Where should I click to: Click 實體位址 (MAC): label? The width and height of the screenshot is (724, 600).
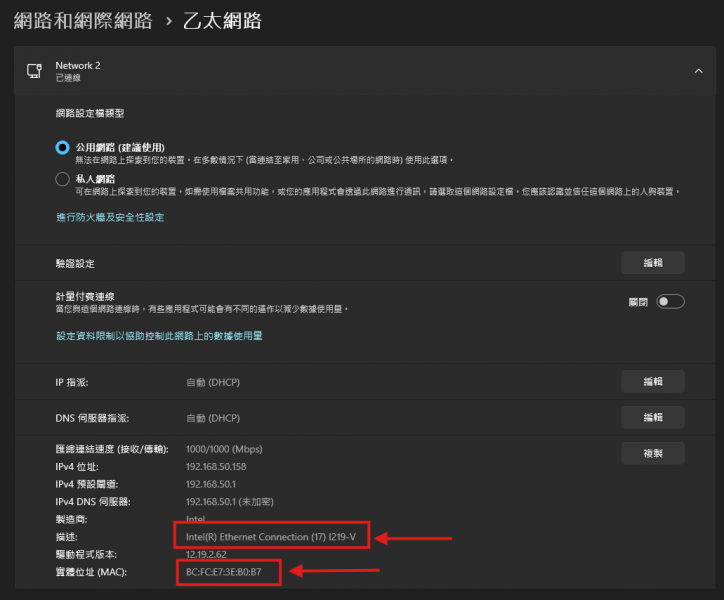pyautogui.click(x=91, y=572)
